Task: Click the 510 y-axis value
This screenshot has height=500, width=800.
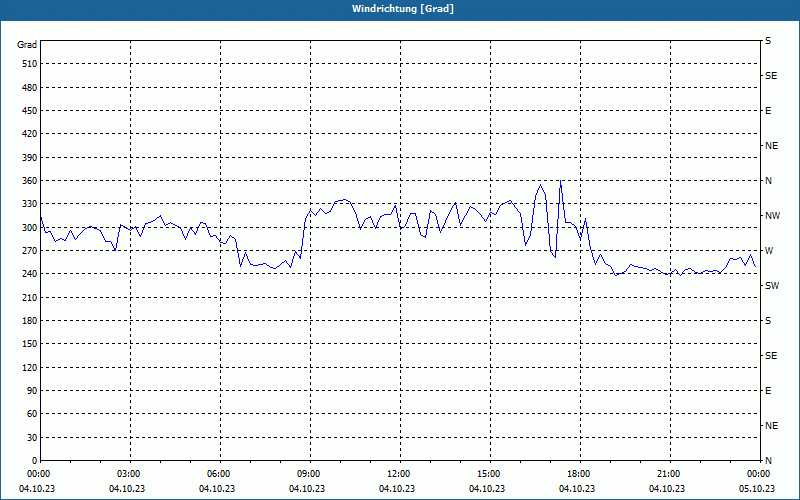Action: click(x=30, y=64)
